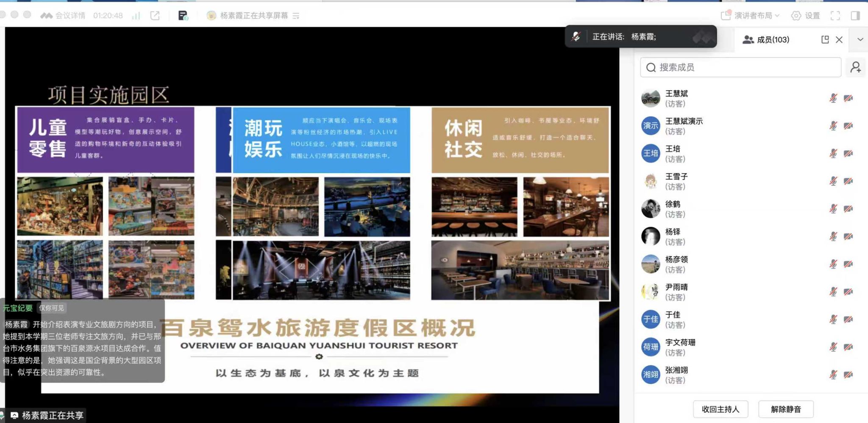Select member name 杨铎

coord(673,232)
